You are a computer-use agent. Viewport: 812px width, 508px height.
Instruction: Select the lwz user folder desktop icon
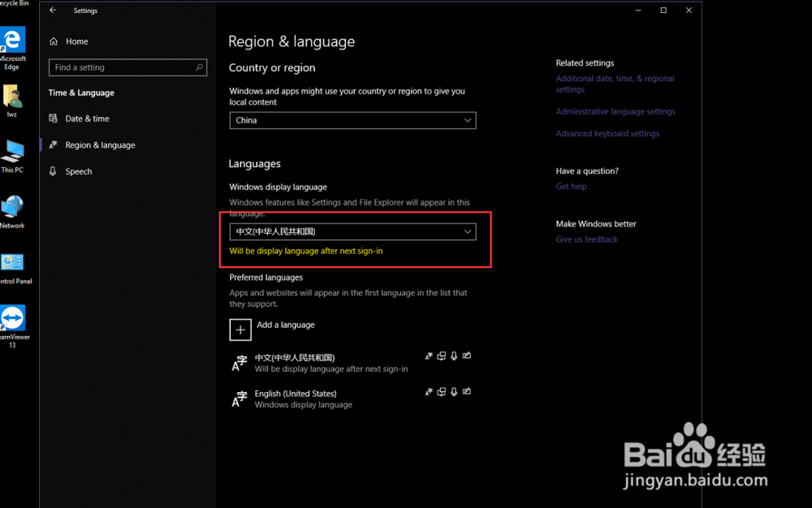coord(12,101)
